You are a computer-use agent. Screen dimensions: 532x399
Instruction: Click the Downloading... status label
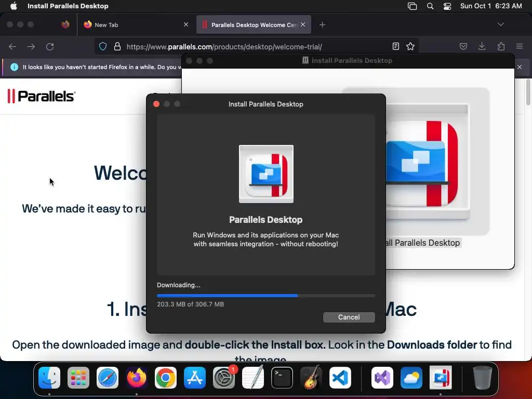click(179, 285)
